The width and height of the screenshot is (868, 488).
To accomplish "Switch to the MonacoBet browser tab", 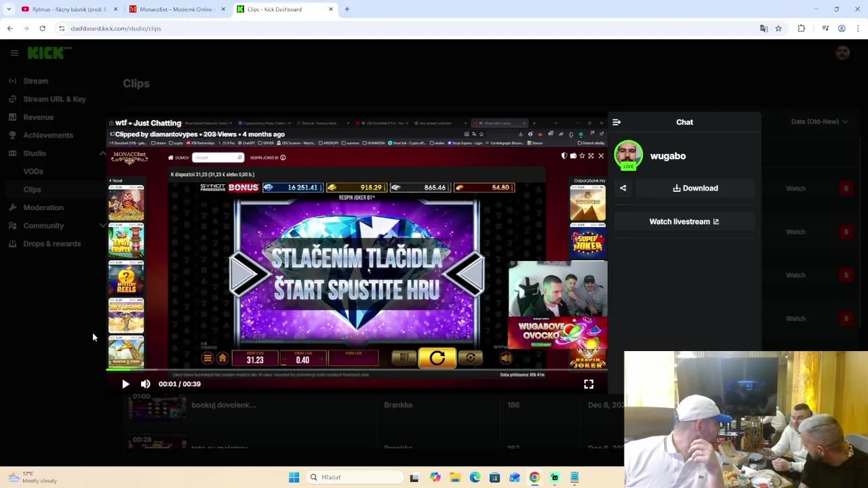I will (x=176, y=9).
